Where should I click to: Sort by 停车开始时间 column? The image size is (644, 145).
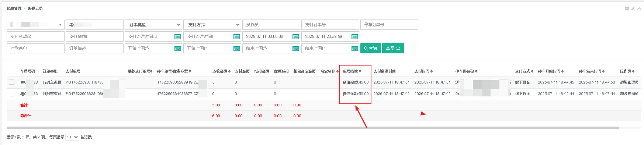click(551, 71)
